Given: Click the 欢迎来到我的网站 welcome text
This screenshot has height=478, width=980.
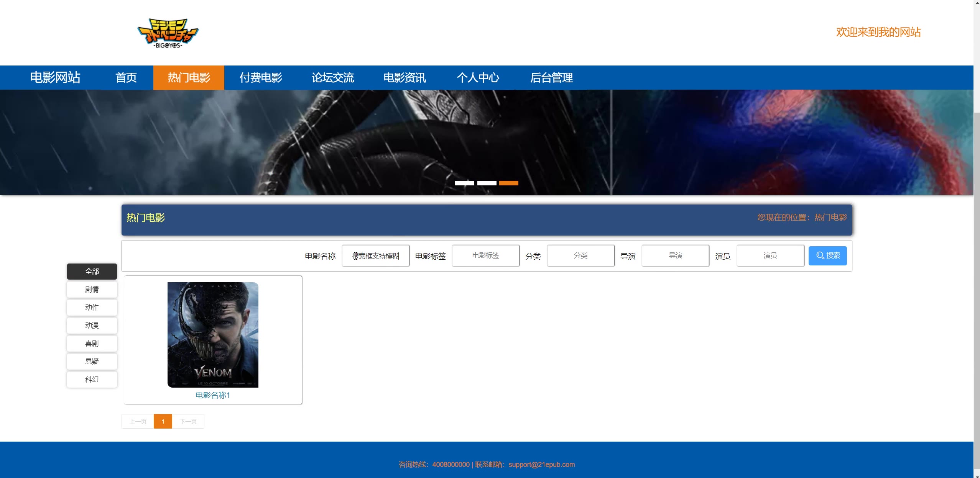Looking at the screenshot, I should click(x=878, y=32).
